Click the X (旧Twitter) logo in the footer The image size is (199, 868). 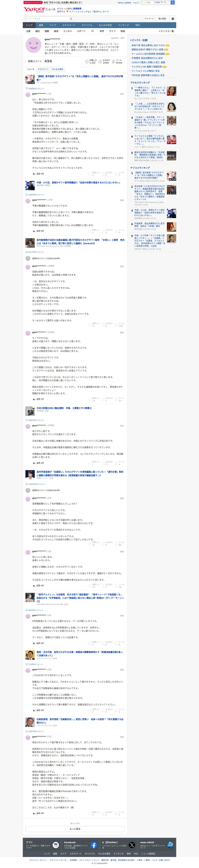pyautogui.click(x=132, y=845)
